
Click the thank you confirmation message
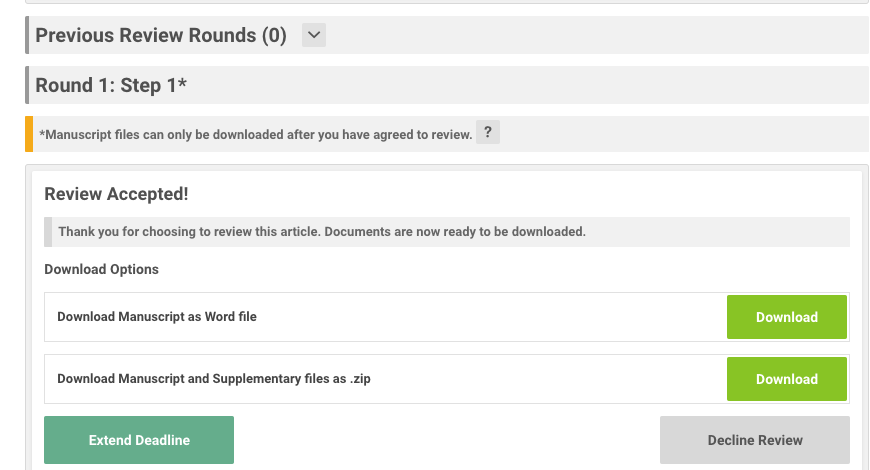coord(321,231)
